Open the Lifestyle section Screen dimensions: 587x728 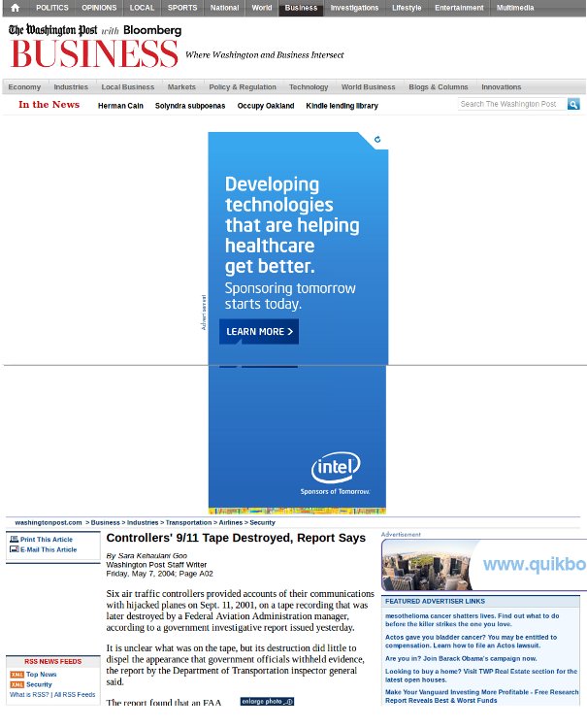pos(407,8)
